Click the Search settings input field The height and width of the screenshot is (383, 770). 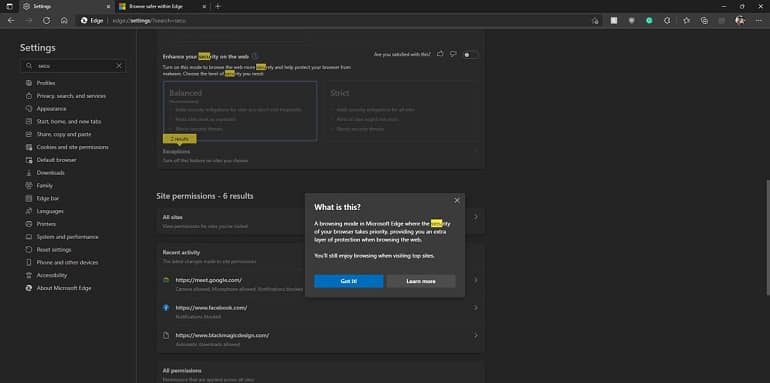(x=73, y=66)
